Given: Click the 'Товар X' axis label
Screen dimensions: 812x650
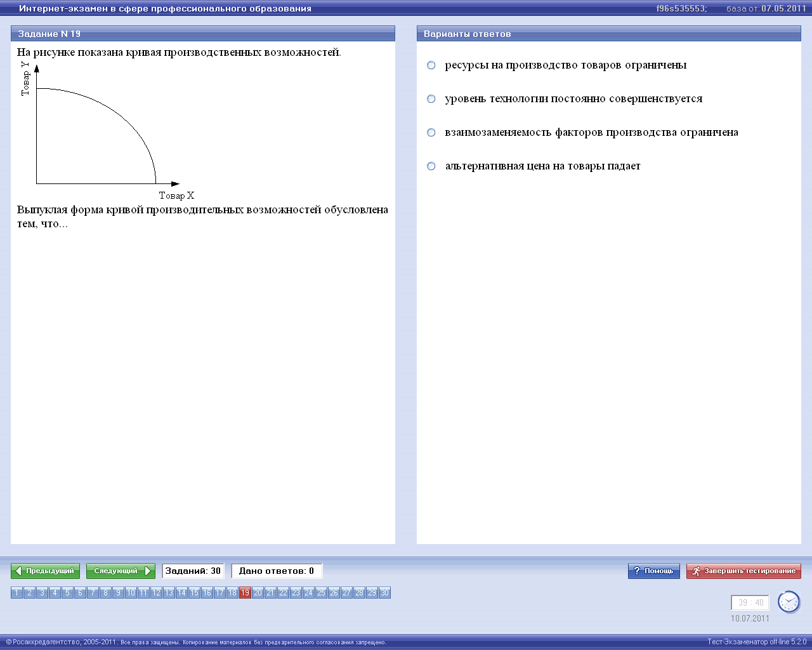Looking at the screenshot, I should (x=176, y=196).
